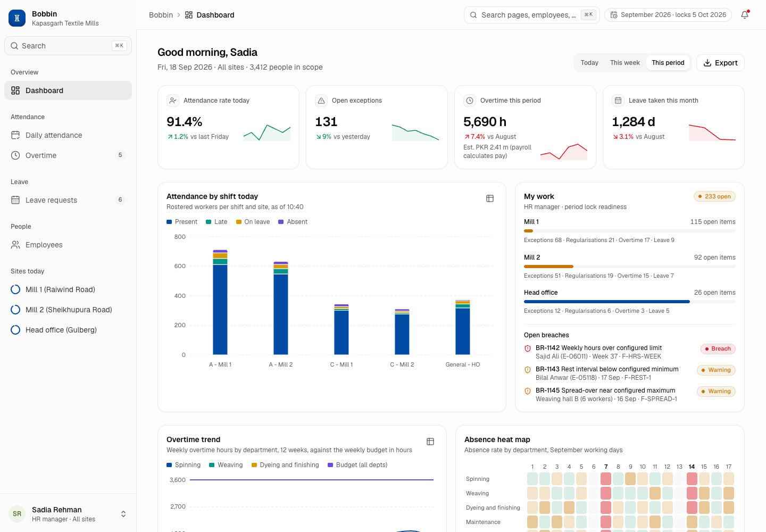The height and width of the screenshot is (532, 766).
Task: Toggle the Absent series in legend
Action: click(293, 222)
